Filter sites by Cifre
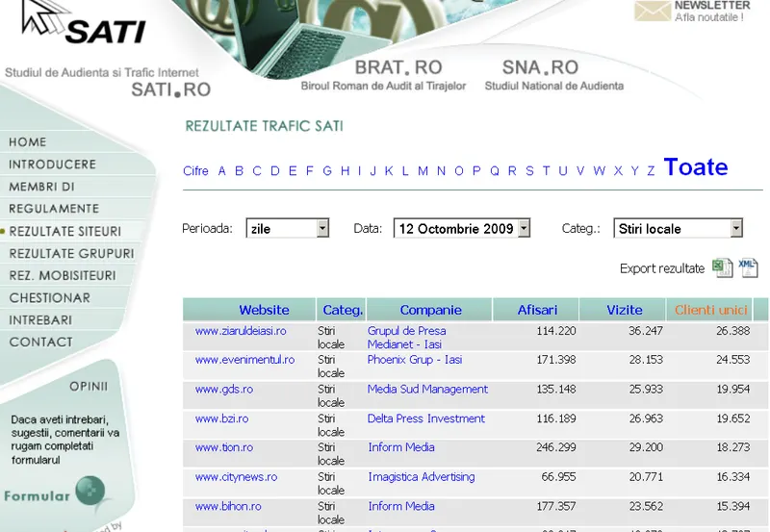Image resolution: width=770 pixels, height=532 pixels. tap(195, 171)
